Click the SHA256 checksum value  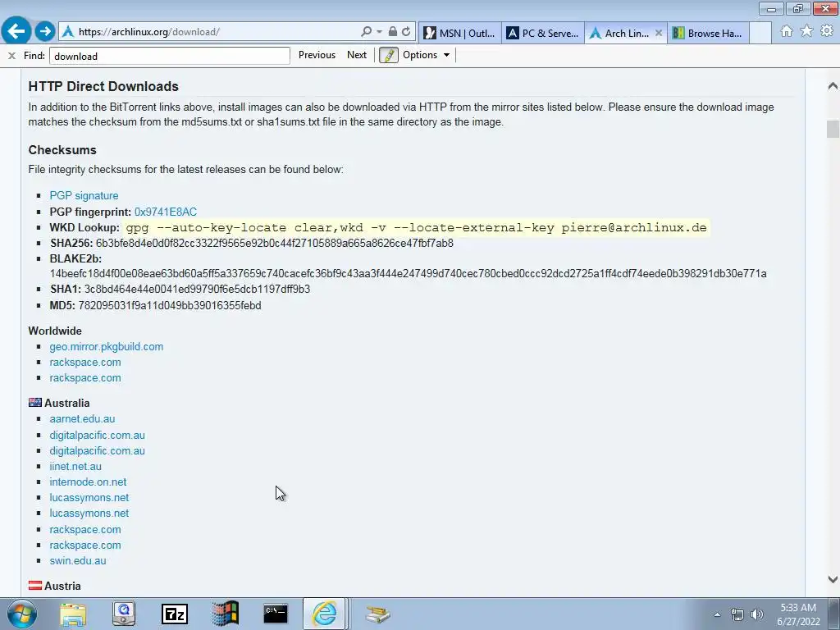[x=274, y=243]
